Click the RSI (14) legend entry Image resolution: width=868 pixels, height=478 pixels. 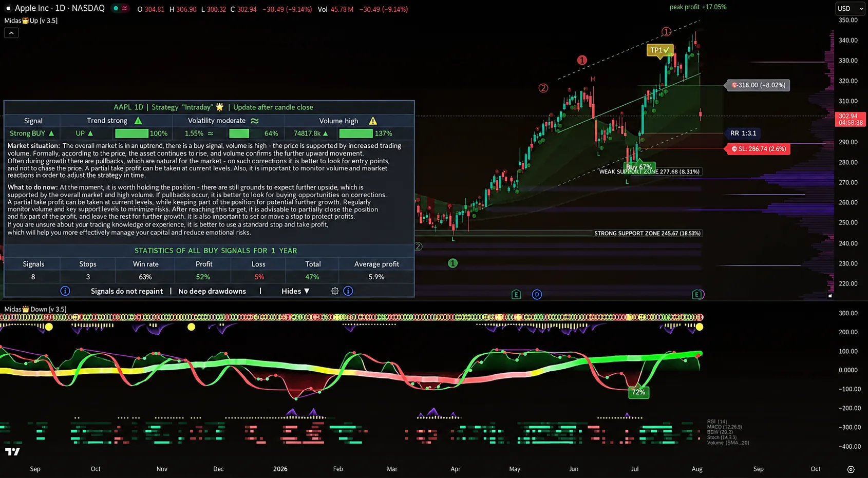[717, 422]
